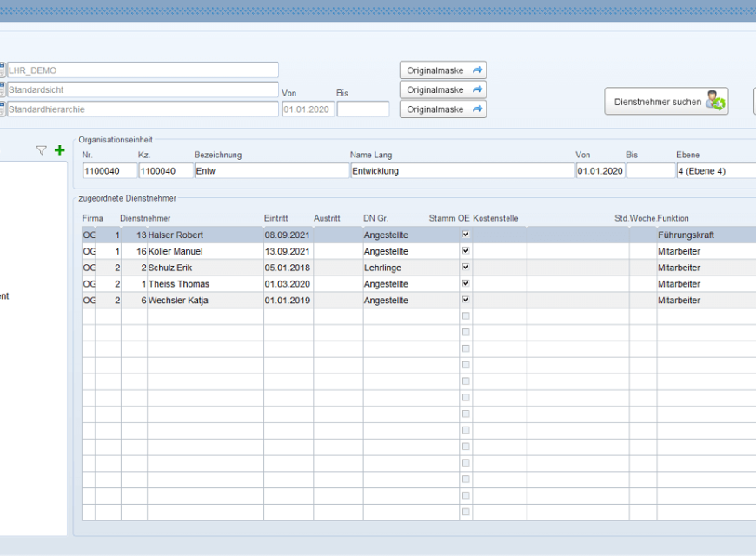
Task: Click Originalmaske arrow icon in Standardhierarchie row
Action: click(477, 109)
